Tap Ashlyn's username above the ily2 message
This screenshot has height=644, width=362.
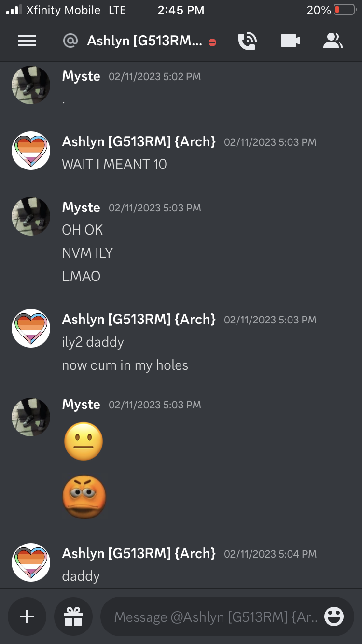139,319
